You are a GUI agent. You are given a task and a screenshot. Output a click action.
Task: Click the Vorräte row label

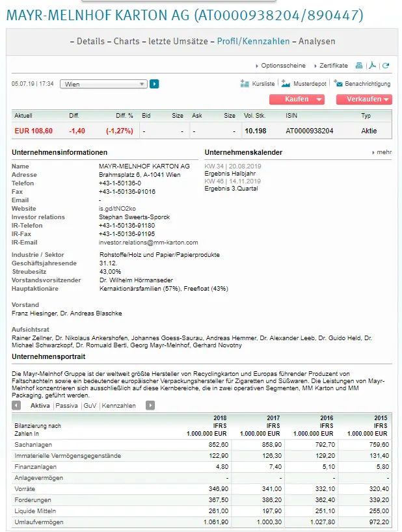(x=25, y=489)
